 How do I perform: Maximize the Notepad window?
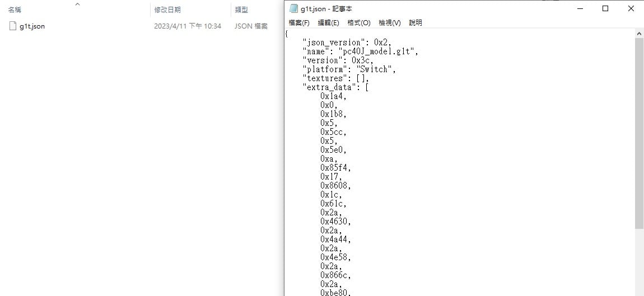tap(605, 8)
